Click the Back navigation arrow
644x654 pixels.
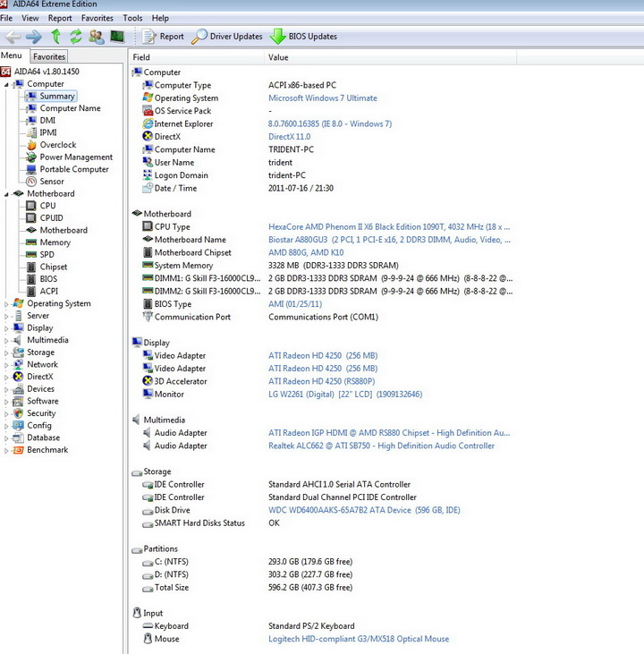(x=13, y=37)
